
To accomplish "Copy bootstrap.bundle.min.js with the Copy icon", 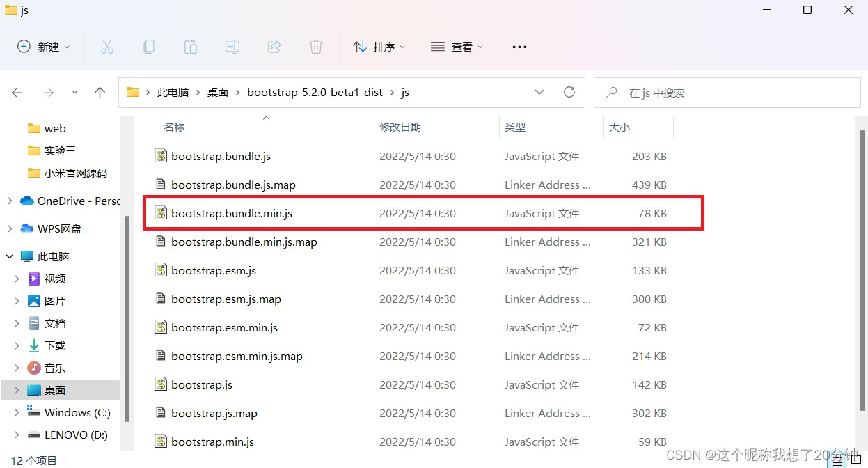I will [x=149, y=46].
